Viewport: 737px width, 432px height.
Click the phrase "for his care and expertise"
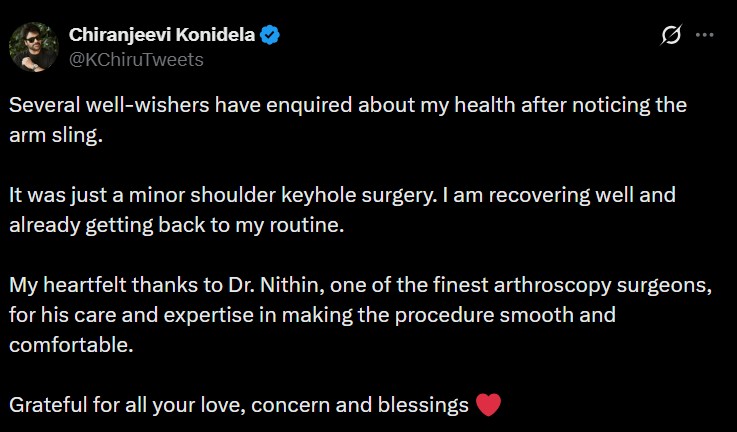[123, 315]
